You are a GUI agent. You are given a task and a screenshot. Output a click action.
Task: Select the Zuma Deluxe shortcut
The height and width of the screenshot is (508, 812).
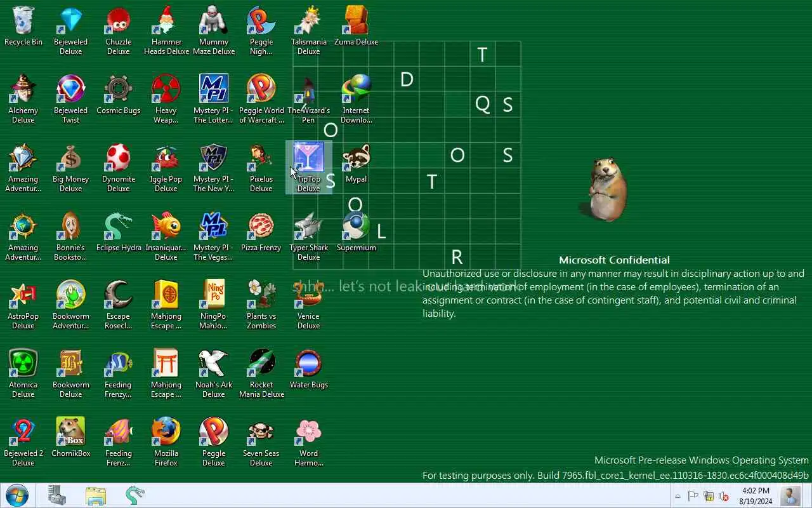click(x=357, y=27)
